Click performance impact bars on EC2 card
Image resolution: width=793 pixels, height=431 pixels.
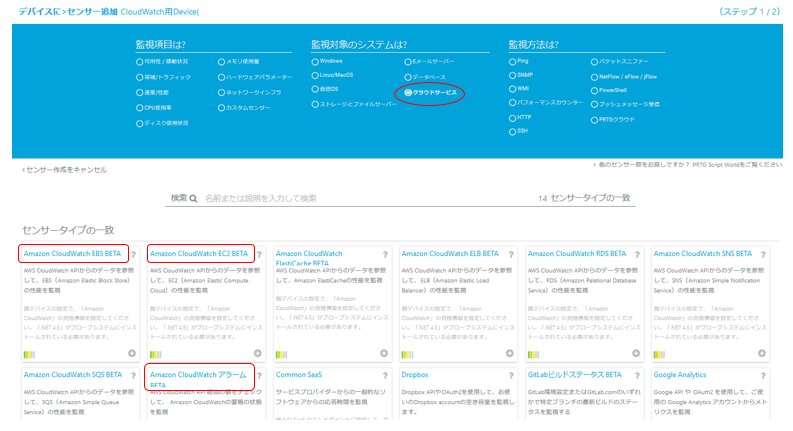(155, 355)
